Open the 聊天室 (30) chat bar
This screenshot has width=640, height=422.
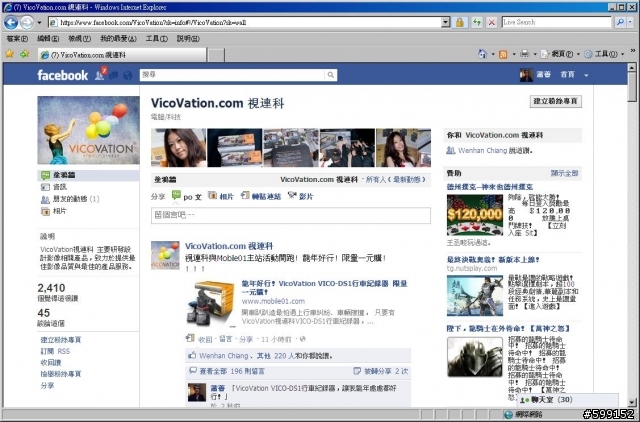point(568,400)
